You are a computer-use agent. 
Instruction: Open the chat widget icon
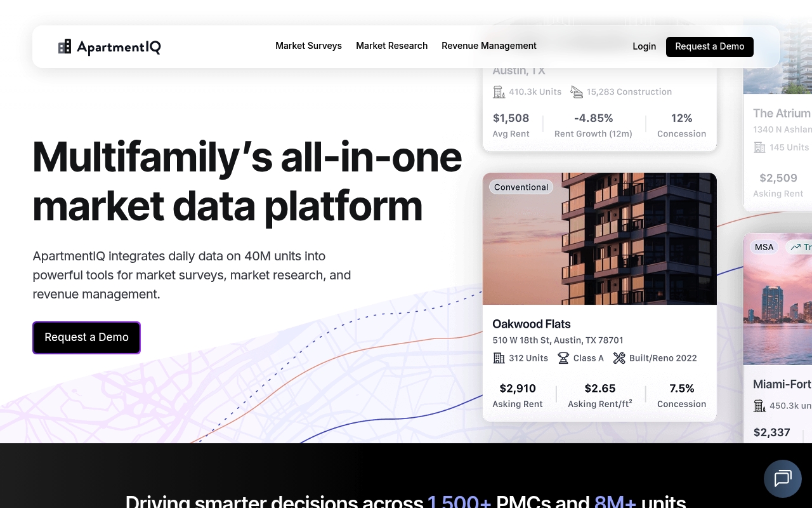(783, 478)
